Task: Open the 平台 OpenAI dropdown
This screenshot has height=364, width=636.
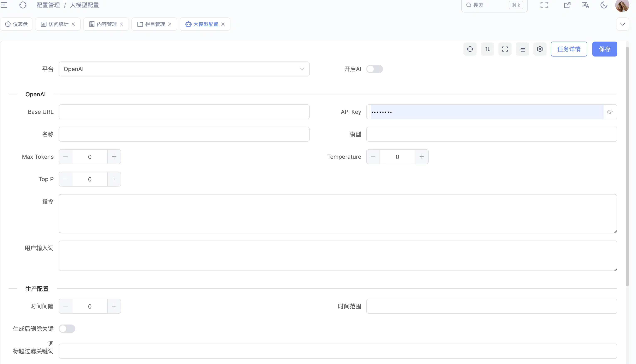Action: 184,69
